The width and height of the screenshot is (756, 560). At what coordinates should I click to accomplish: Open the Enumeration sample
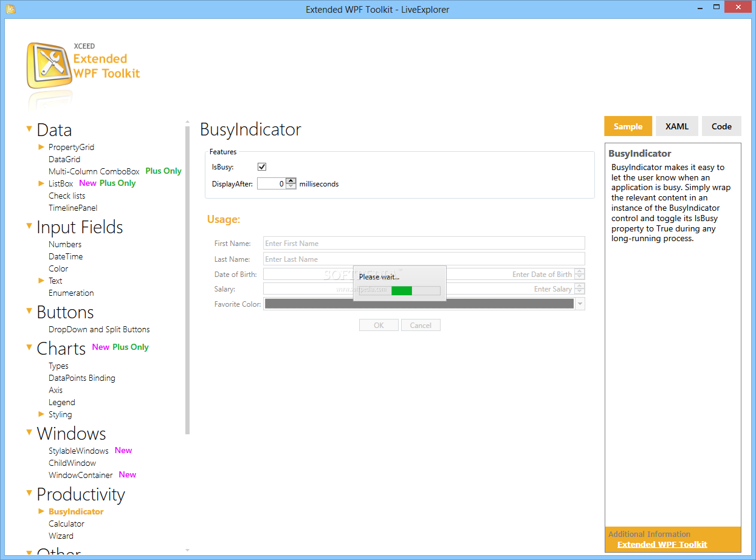tap(71, 293)
